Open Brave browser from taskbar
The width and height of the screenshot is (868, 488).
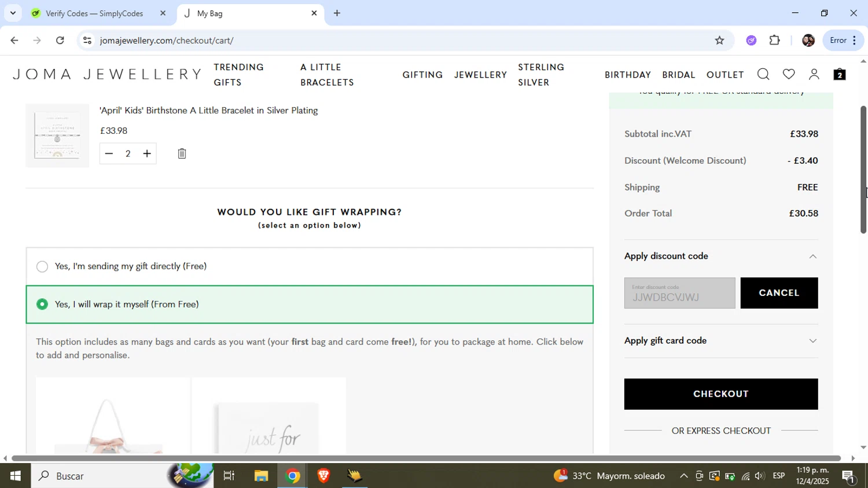point(323,476)
